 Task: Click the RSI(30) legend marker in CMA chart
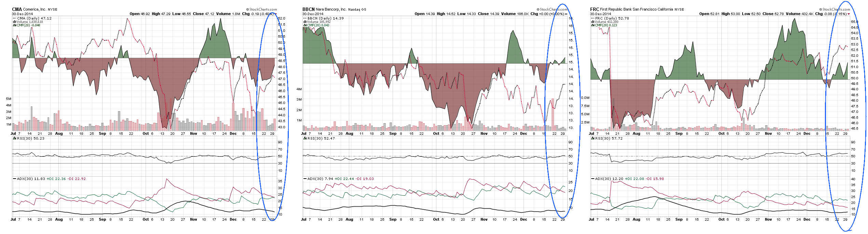pyautogui.click(x=15, y=138)
